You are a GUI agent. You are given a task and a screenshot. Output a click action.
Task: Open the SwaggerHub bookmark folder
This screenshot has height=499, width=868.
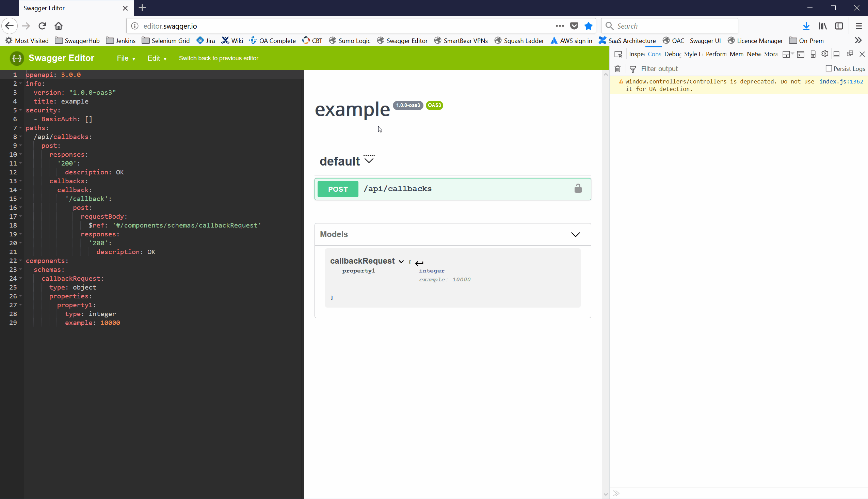click(x=77, y=41)
